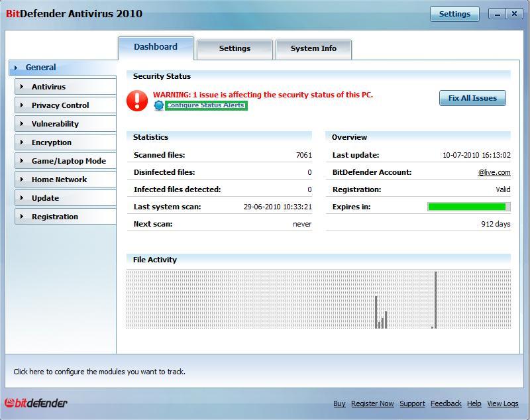Open the Antivirus section
The image size is (530, 420).
tap(66, 87)
